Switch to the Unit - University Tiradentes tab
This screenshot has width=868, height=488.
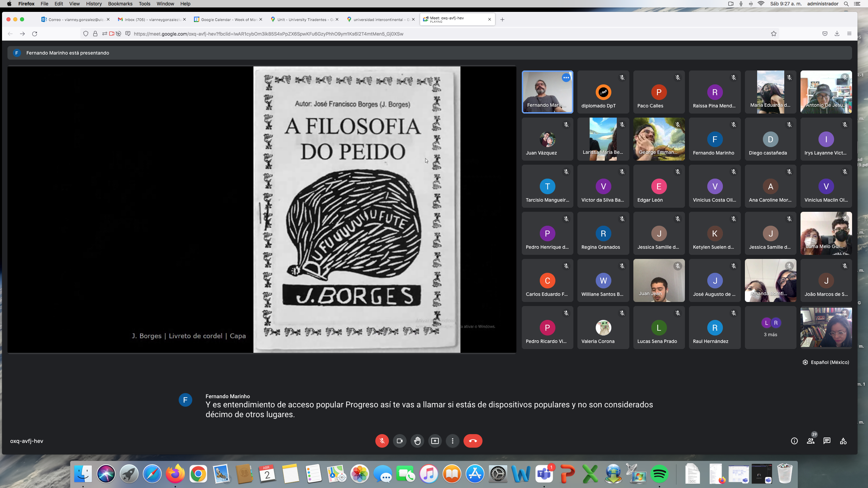[304, 20]
